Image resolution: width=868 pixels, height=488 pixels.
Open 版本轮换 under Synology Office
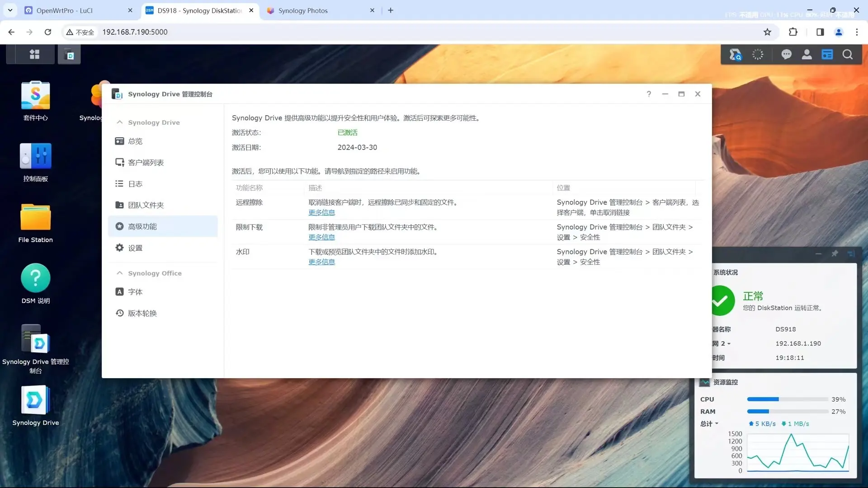pos(163,313)
